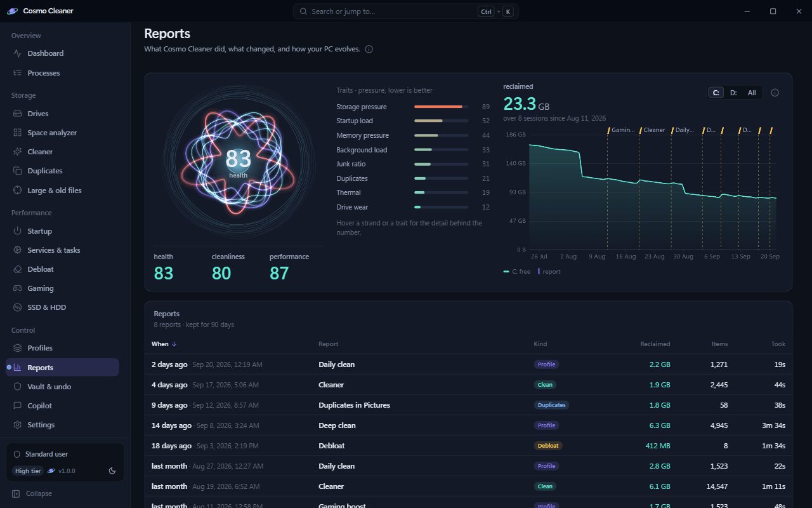The width and height of the screenshot is (812, 508).
Task: Open Large & old files icon
Action: tap(17, 190)
